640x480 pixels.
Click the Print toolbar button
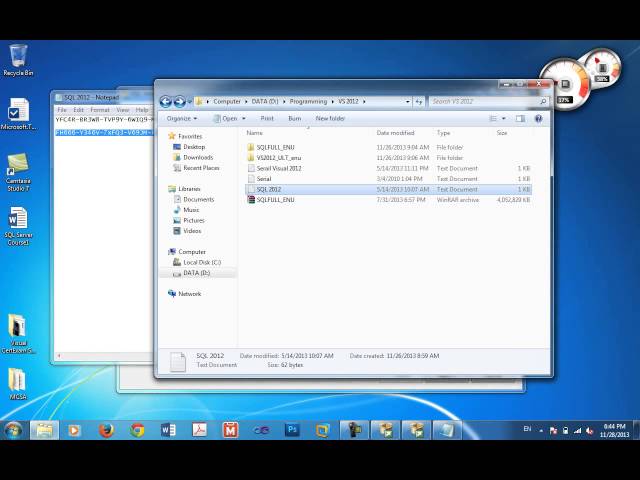267,119
